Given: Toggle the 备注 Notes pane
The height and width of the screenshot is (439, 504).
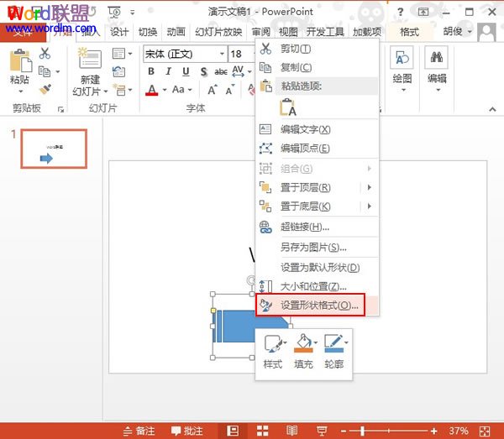Looking at the screenshot, I should tap(139, 431).
